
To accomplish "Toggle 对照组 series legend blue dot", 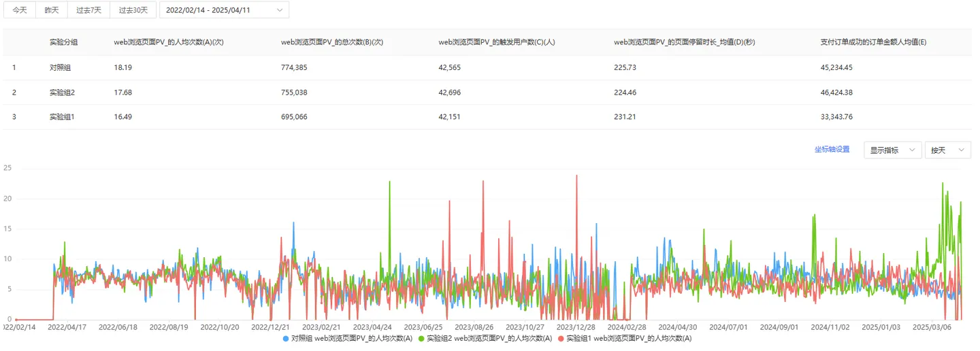I will pyautogui.click(x=286, y=338).
